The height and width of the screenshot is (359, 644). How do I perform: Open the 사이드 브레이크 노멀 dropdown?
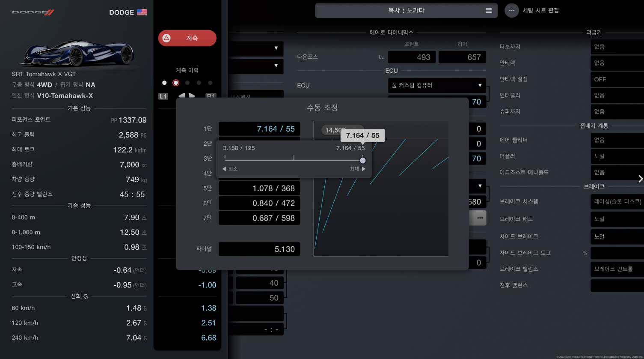(x=617, y=236)
